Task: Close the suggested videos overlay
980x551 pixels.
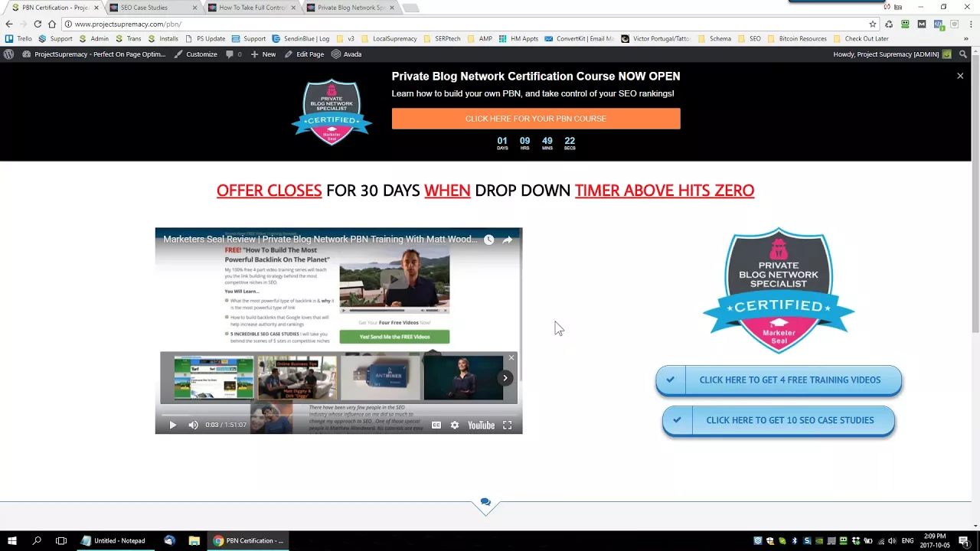Action: (511, 358)
